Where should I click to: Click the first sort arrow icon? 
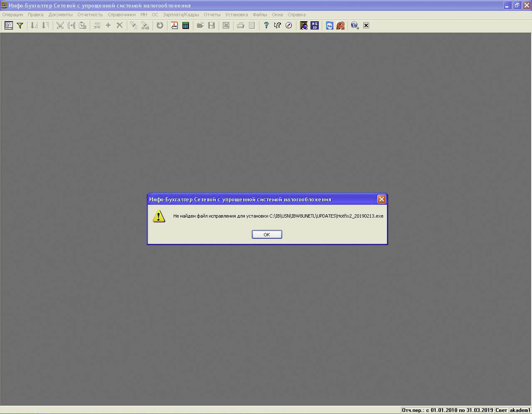tap(34, 25)
